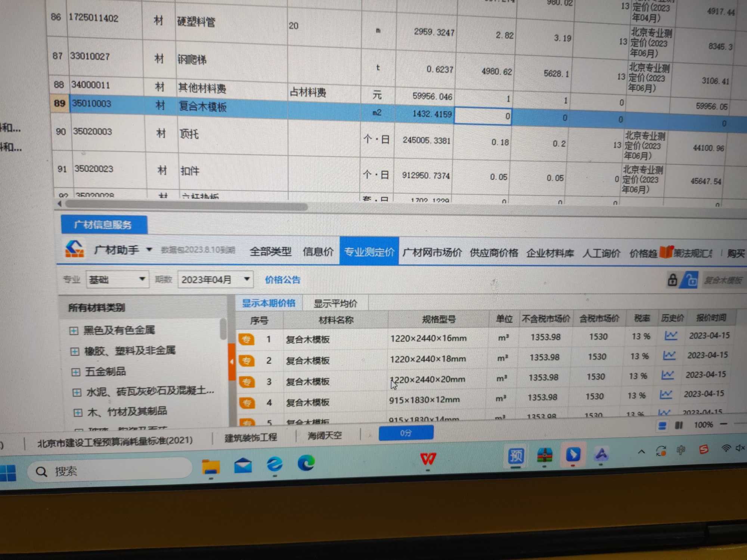Open the 广材网市场价 tab

click(432, 252)
